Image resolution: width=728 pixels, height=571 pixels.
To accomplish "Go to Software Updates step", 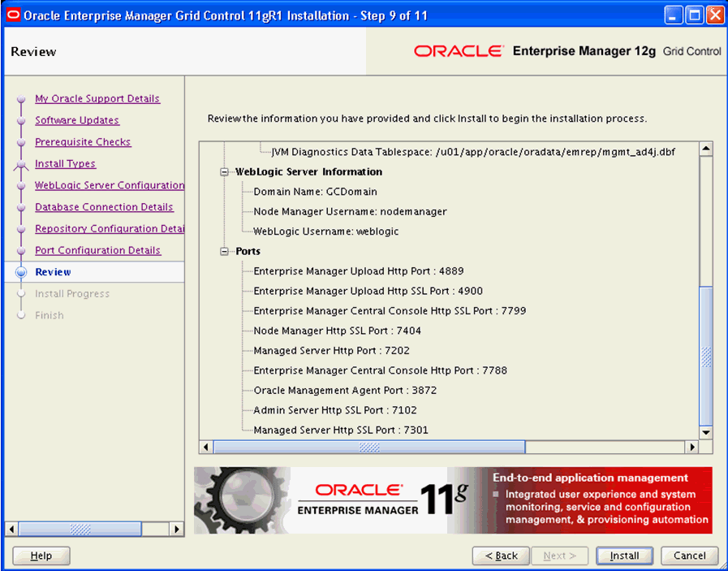I will [77, 120].
